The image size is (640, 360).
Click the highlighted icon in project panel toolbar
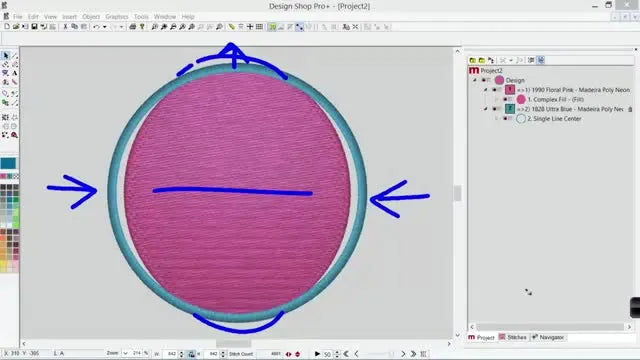click(541, 60)
